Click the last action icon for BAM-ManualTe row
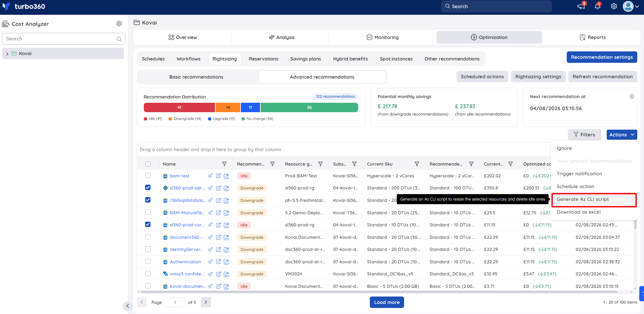 click(x=226, y=213)
